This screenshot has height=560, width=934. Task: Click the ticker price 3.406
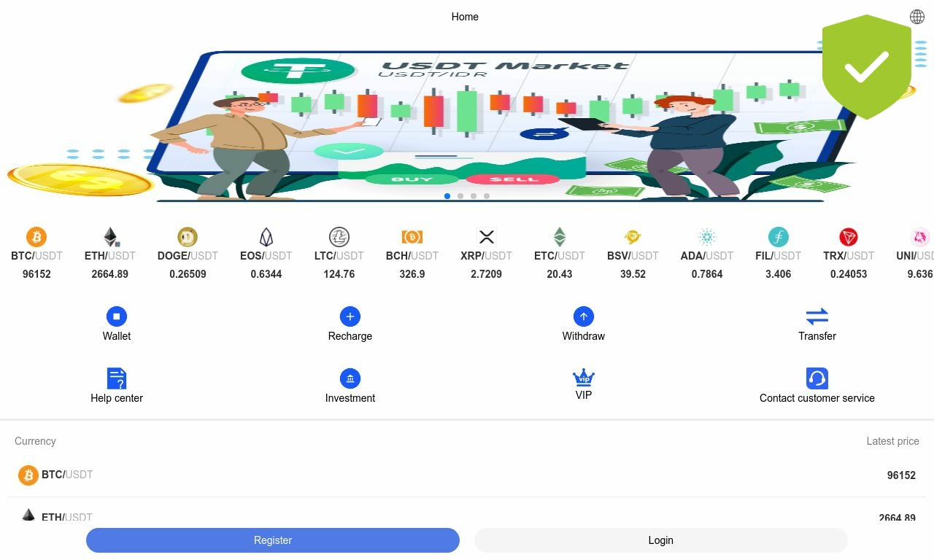coord(779,274)
